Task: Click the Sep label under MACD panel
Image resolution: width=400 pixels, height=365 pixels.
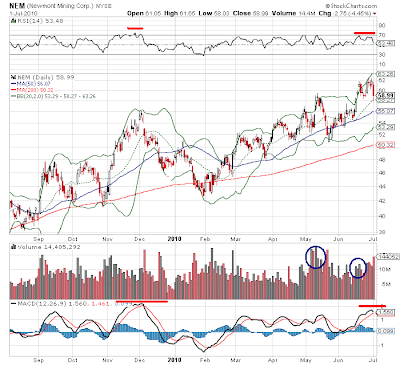Action: tap(39, 360)
